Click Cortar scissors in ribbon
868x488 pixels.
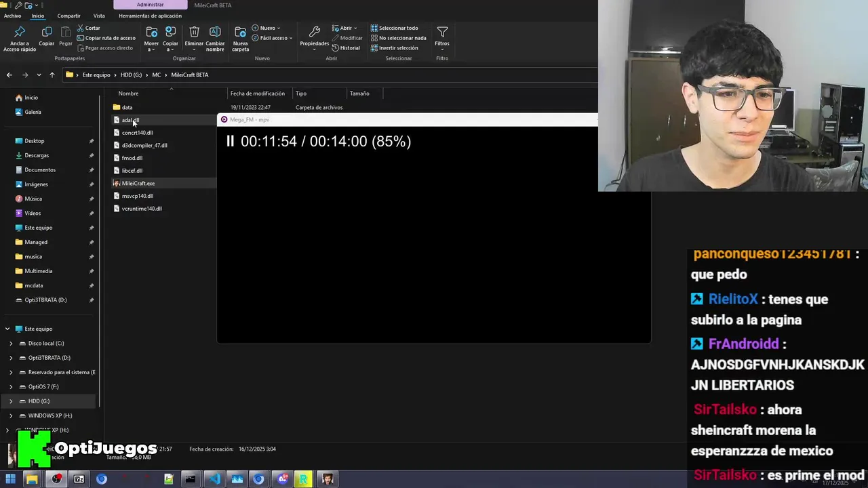pos(89,28)
